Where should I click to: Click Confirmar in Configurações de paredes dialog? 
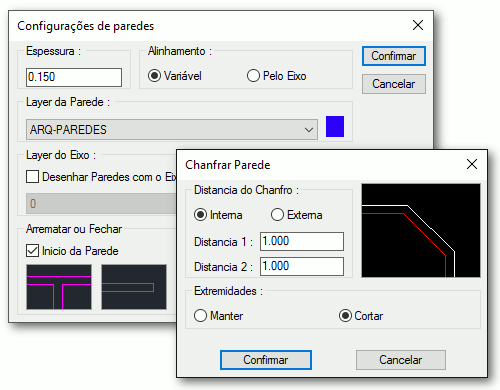tap(394, 56)
